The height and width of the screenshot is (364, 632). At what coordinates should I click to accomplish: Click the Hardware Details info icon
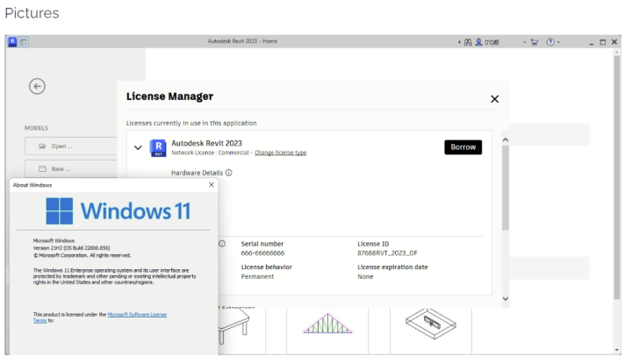pos(229,173)
